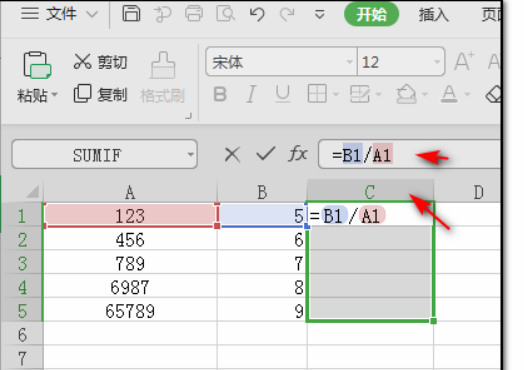
Task: Open the SUMIF name box dropdown
Action: [x=190, y=154]
